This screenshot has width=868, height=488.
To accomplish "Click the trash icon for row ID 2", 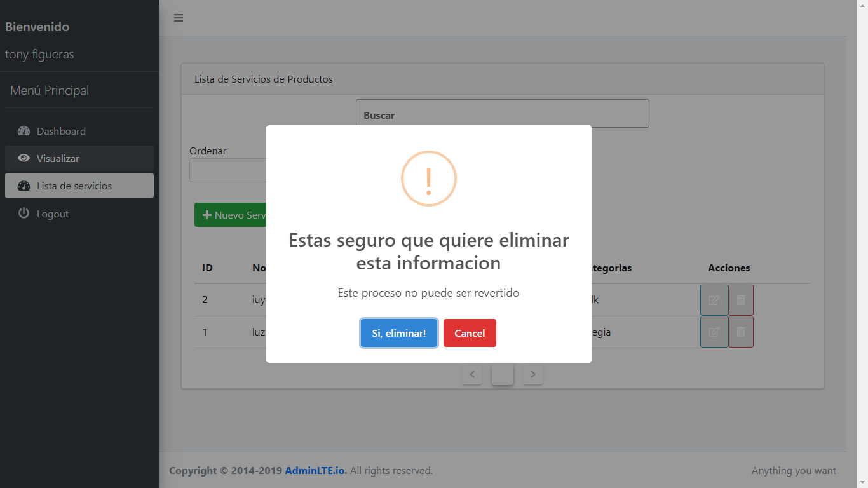I will click(x=740, y=299).
